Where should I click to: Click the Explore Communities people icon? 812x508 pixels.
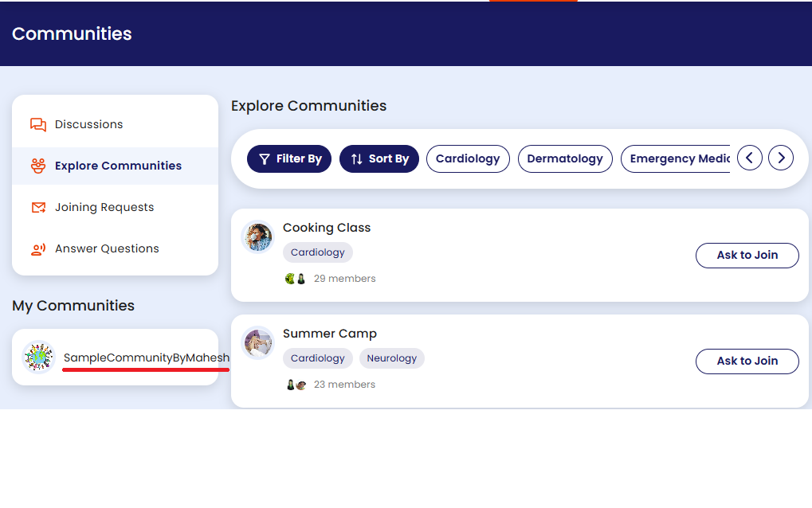pos(37,166)
